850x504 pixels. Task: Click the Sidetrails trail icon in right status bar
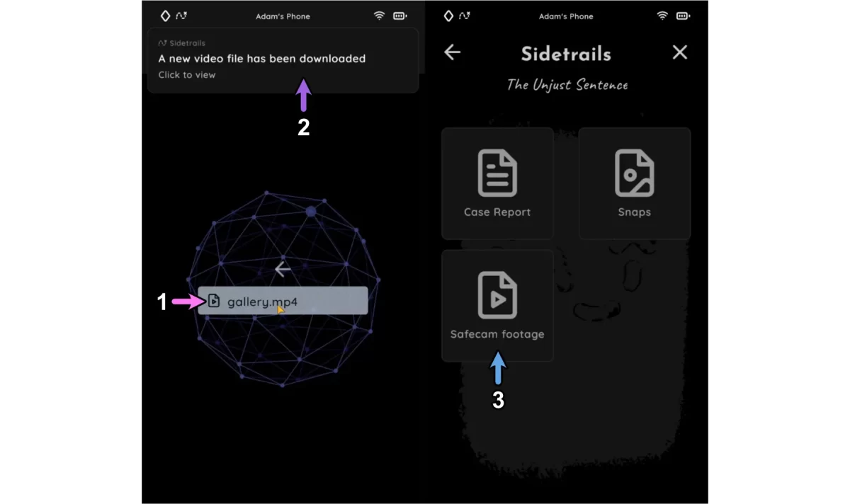[x=465, y=16]
